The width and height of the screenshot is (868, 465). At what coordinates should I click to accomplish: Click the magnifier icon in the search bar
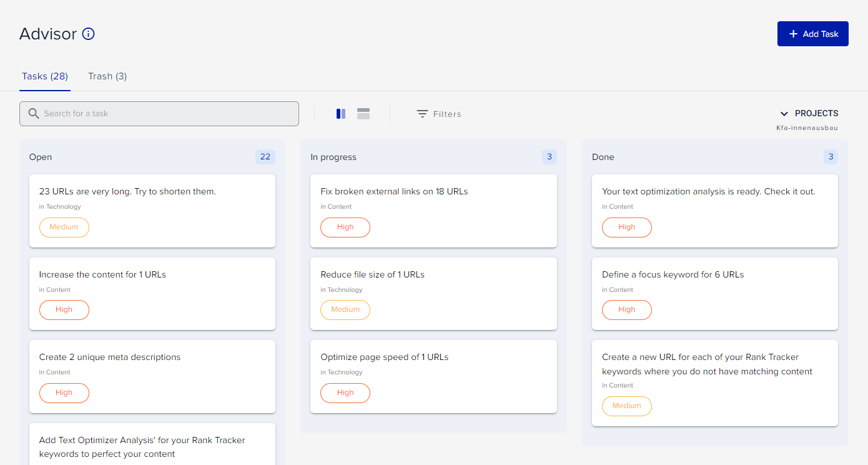tap(34, 113)
